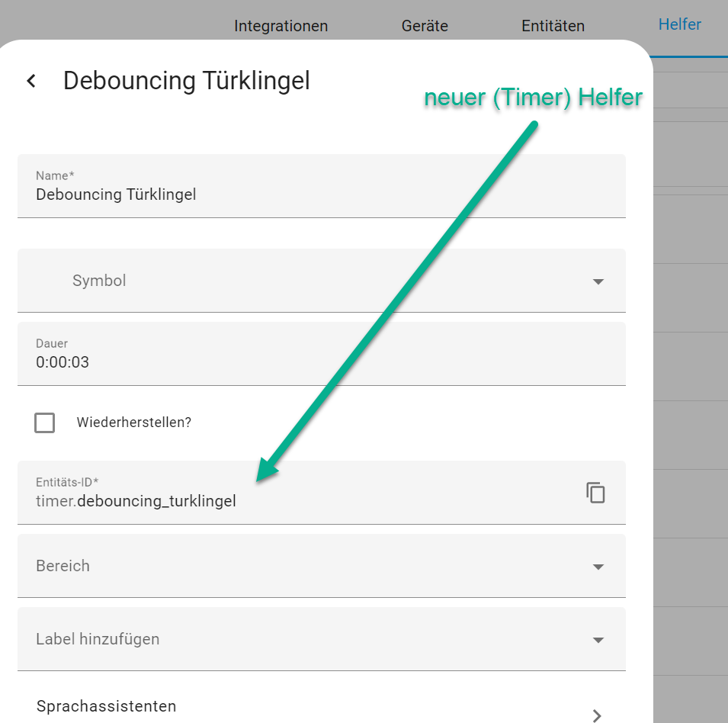
Task: Copy the entity ID to clipboard
Action: click(x=595, y=493)
